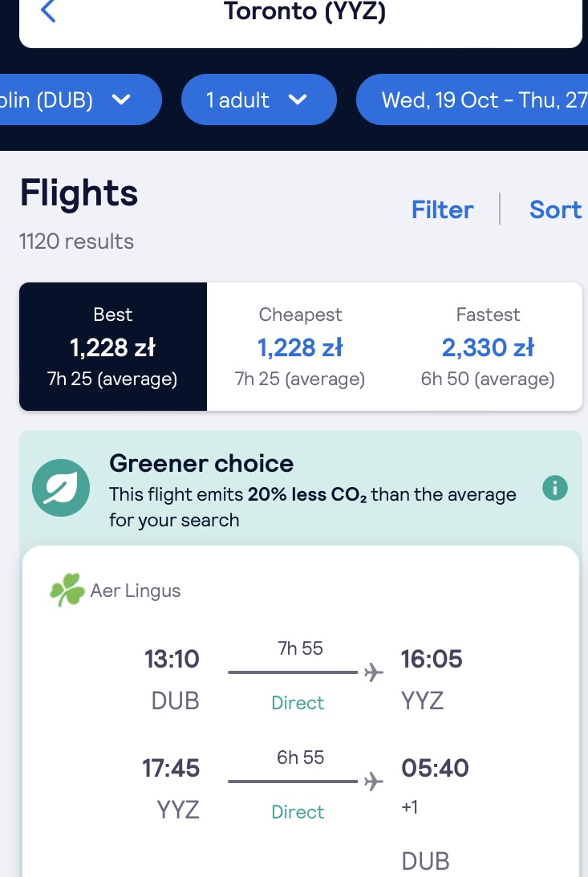The height and width of the screenshot is (877, 588).
Task: Open the green info icon on Greener choice
Action: point(554,489)
